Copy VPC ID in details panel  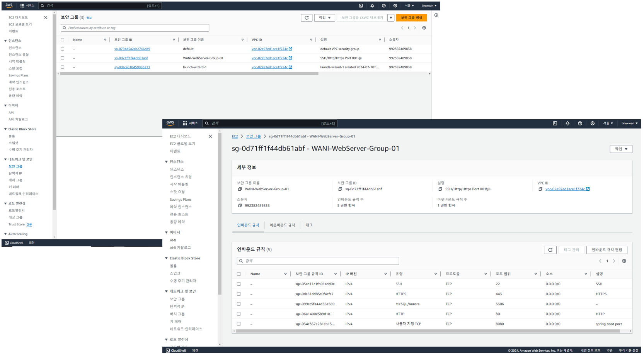pos(540,189)
